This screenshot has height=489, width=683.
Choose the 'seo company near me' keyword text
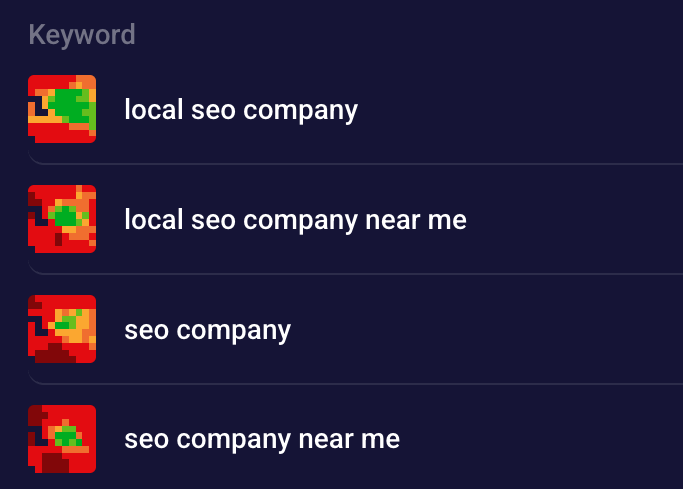[261, 439]
